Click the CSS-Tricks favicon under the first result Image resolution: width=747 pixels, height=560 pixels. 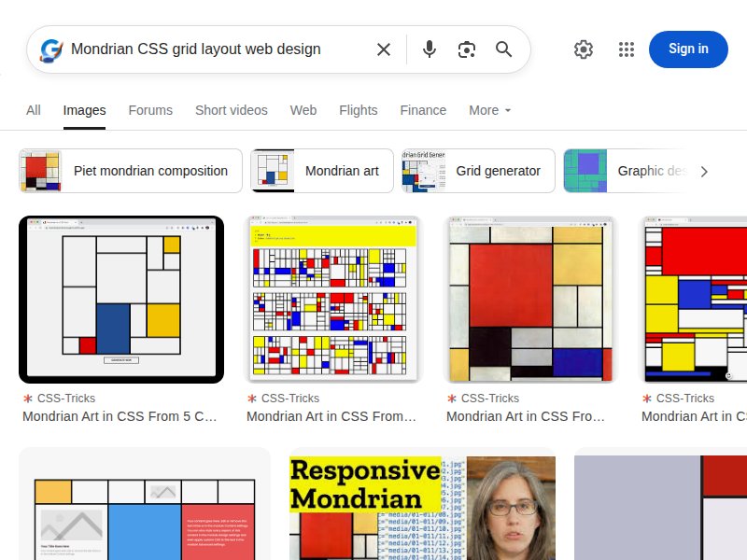[x=29, y=398]
